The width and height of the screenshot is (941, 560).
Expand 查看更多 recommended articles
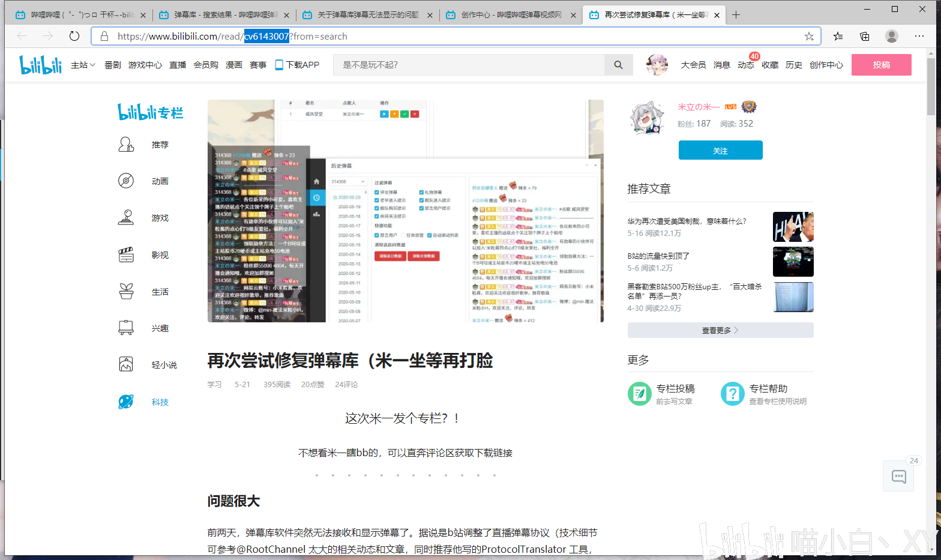tap(720, 330)
